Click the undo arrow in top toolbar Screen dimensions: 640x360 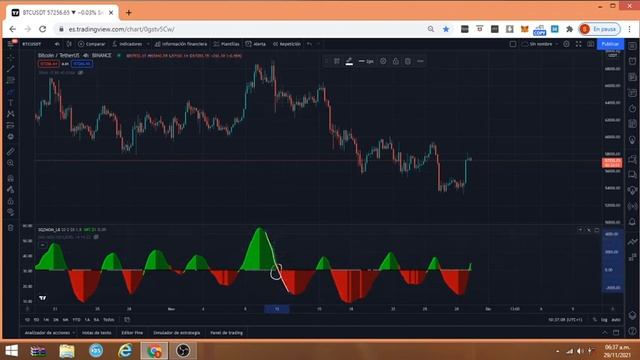309,44
